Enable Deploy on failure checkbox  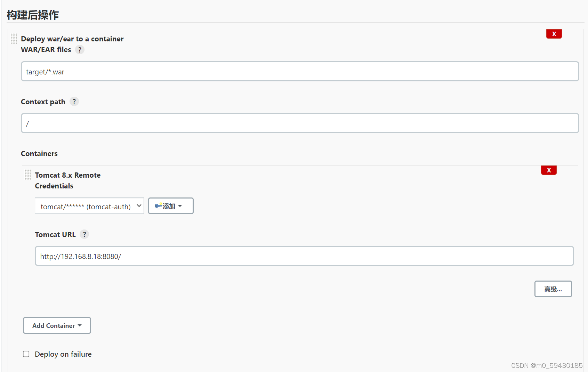(26, 354)
